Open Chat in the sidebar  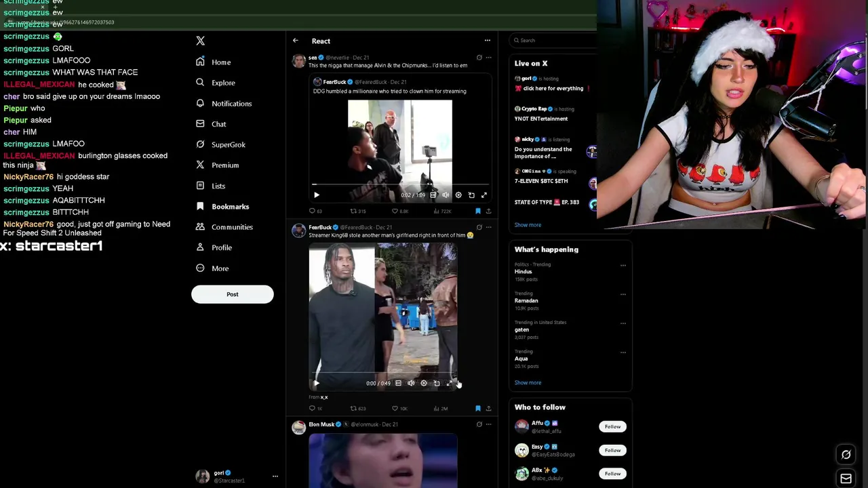coord(210,124)
